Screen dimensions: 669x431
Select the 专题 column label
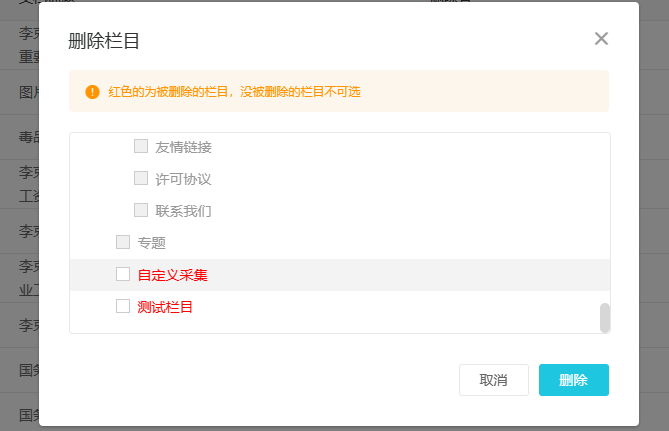[151, 243]
